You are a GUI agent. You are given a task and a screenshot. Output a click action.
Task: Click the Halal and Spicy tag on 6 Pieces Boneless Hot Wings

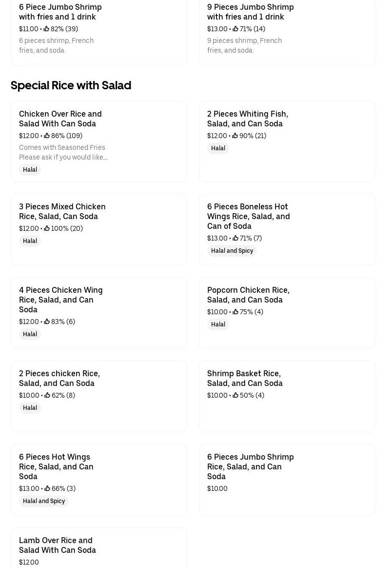pyautogui.click(x=232, y=250)
